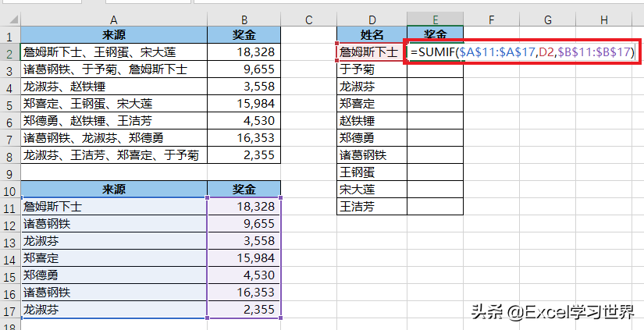644x330 pixels.
Task: Select column A header
Action: click(114, 20)
